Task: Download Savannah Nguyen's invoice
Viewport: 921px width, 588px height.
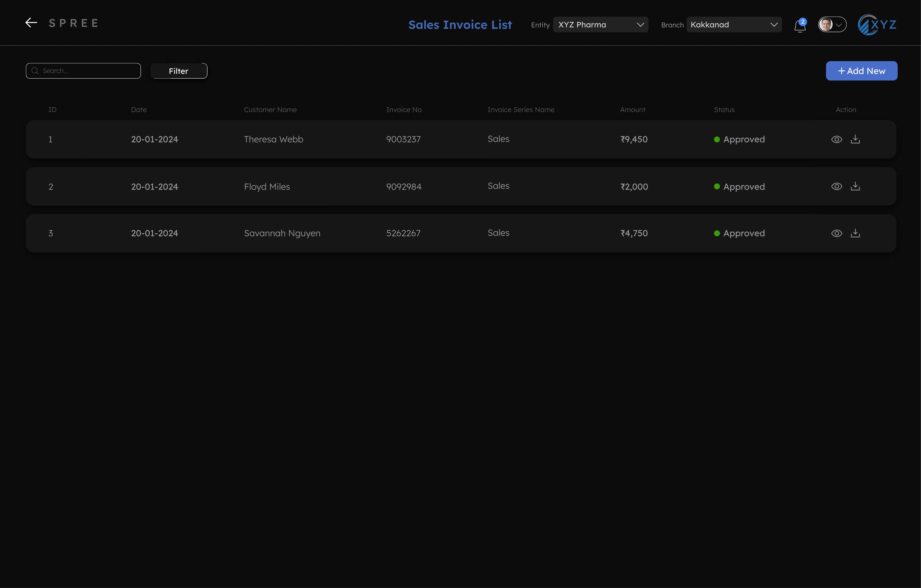Action: [856, 233]
